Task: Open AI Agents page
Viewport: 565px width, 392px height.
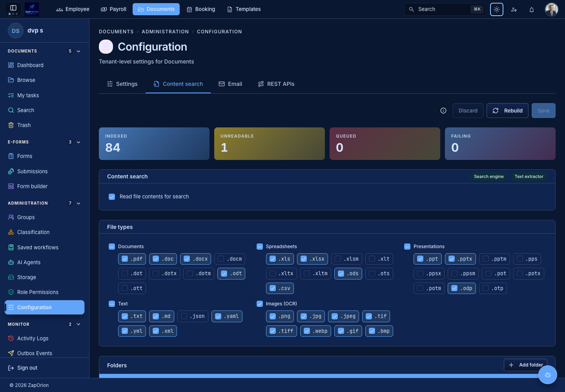Action: coord(44,262)
